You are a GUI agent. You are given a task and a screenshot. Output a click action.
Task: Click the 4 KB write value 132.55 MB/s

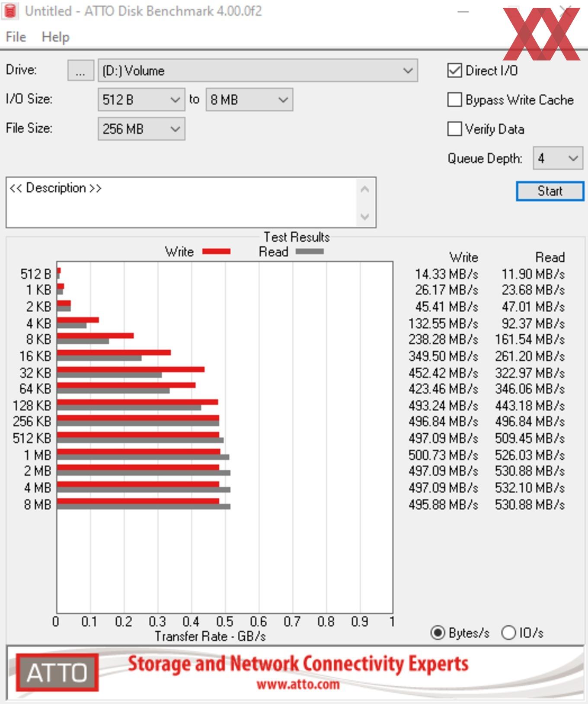pyautogui.click(x=444, y=323)
